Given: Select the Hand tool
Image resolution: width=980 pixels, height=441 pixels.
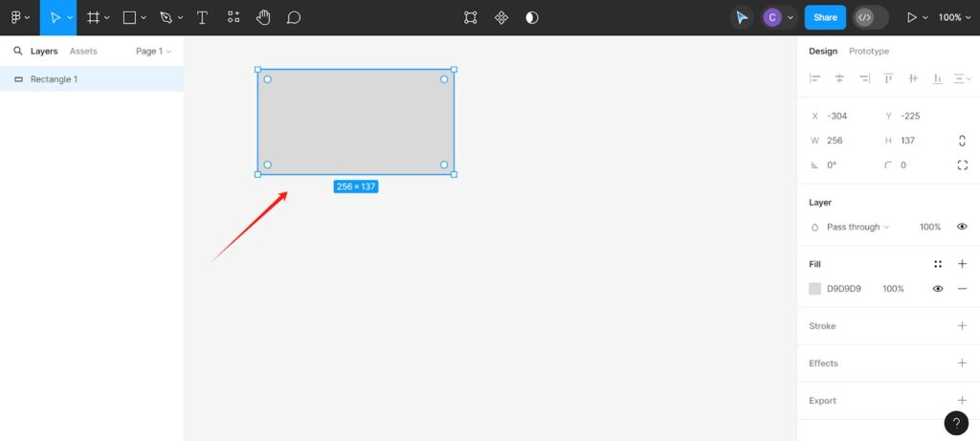Looking at the screenshot, I should (x=263, y=17).
